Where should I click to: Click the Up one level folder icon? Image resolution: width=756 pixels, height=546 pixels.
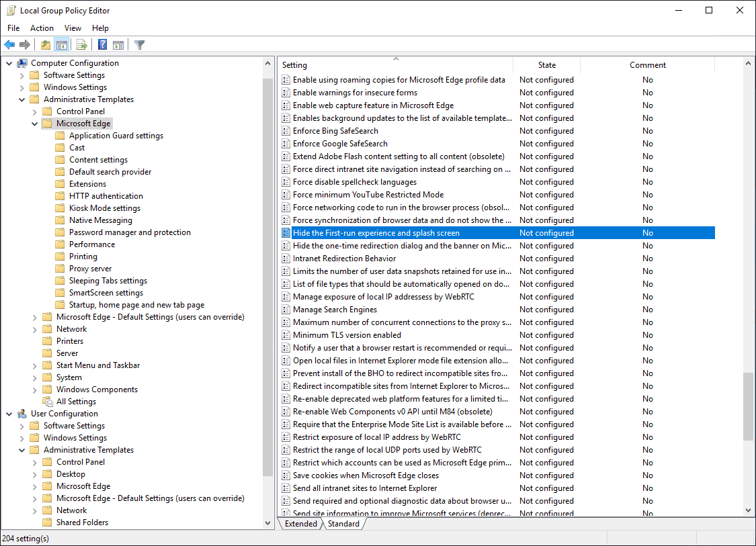tap(45, 45)
